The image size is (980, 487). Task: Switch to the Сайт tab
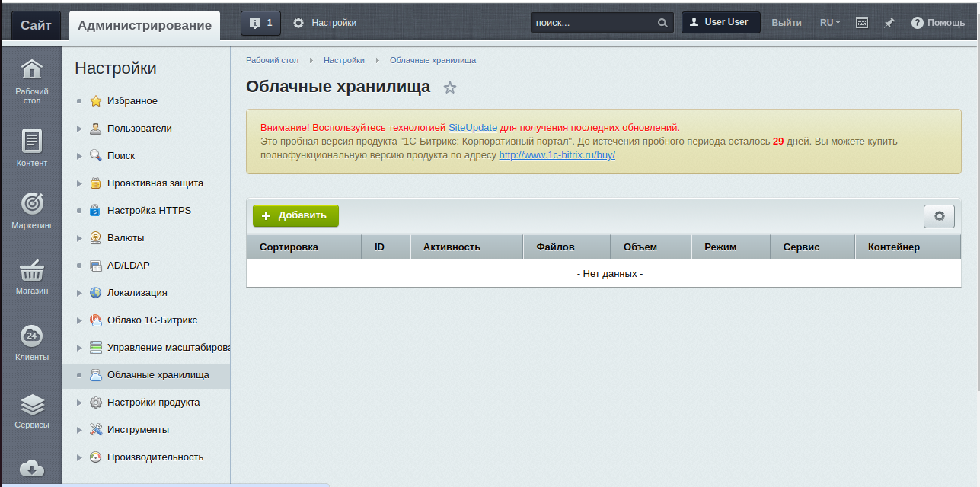[36, 25]
